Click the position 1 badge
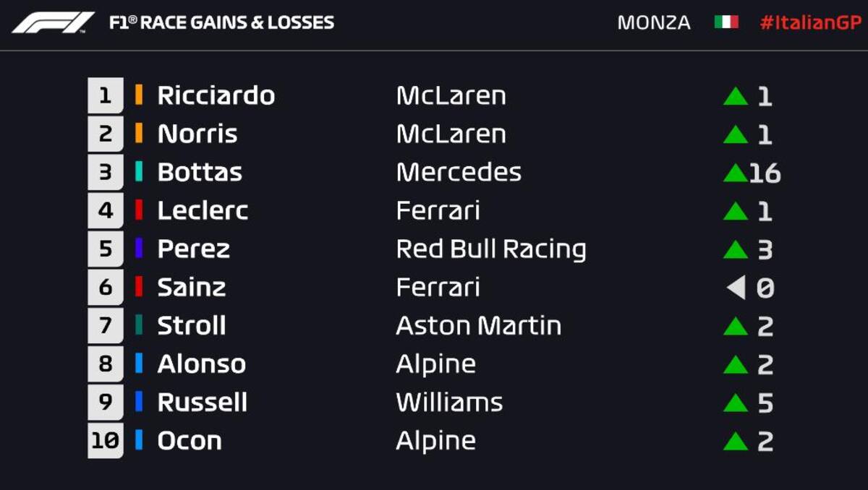The width and height of the screenshot is (868, 490). (x=106, y=95)
